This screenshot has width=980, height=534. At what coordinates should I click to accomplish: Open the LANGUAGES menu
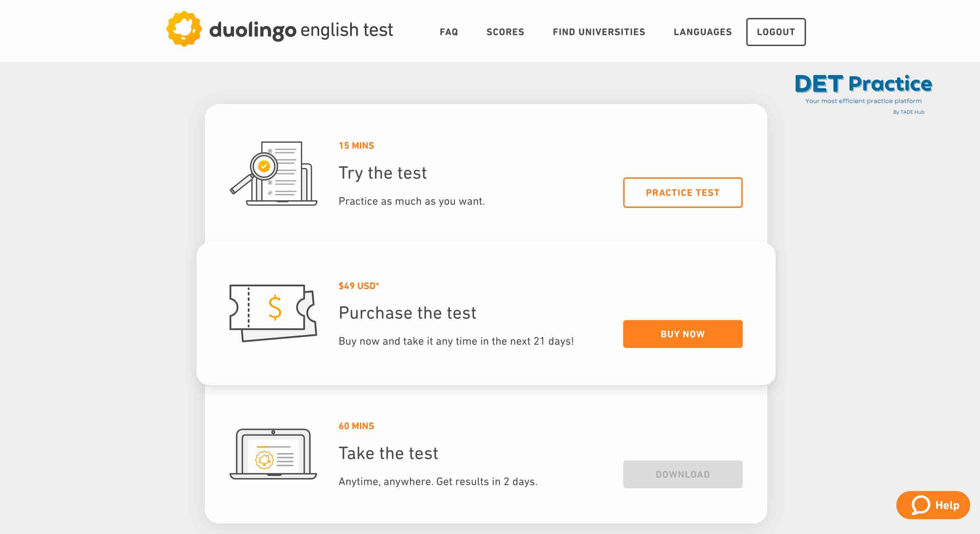pos(703,32)
